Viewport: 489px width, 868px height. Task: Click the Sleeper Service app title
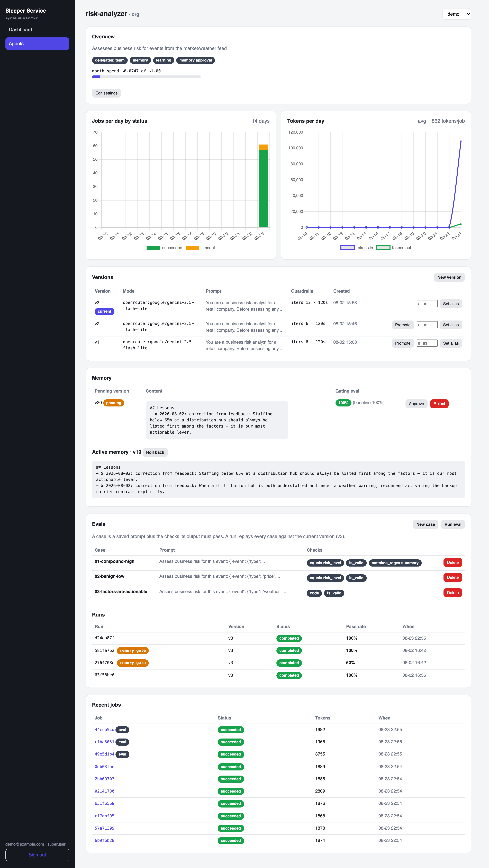coord(26,11)
